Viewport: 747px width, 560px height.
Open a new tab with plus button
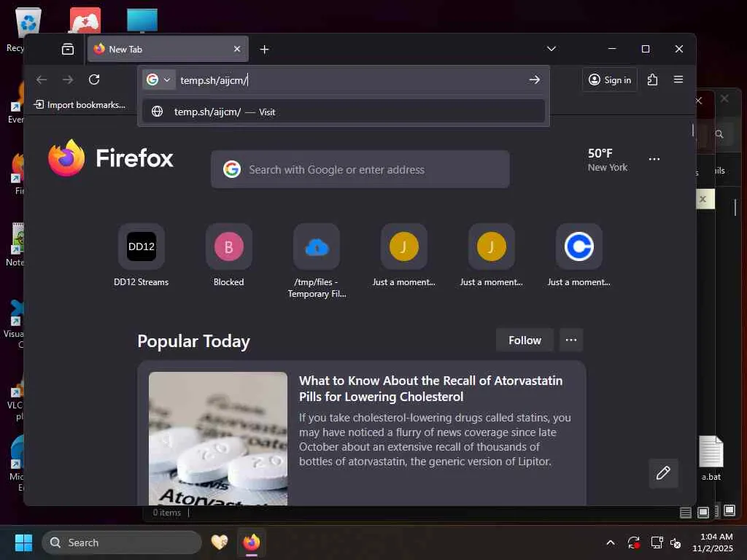click(x=264, y=50)
